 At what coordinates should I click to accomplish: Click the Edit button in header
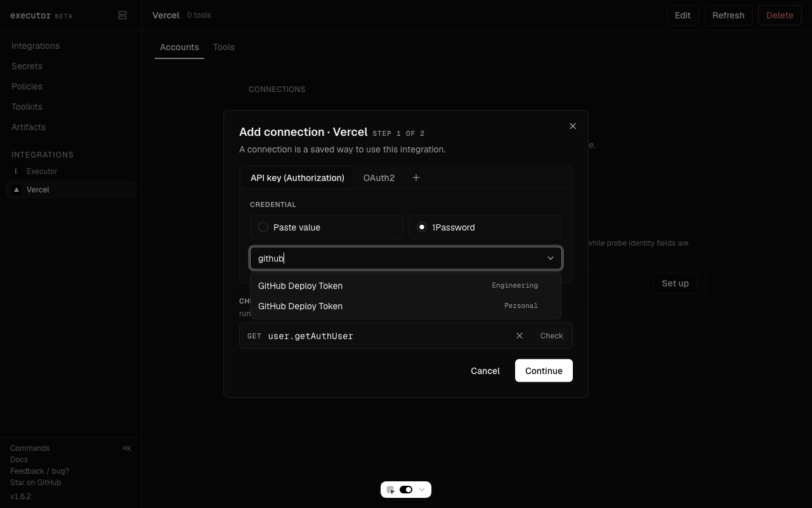click(683, 15)
